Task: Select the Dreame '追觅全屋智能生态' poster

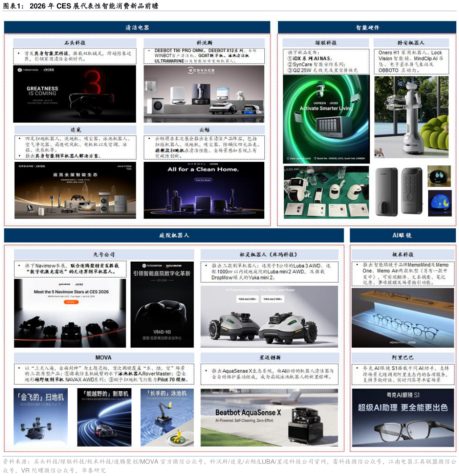Action: click(75, 190)
